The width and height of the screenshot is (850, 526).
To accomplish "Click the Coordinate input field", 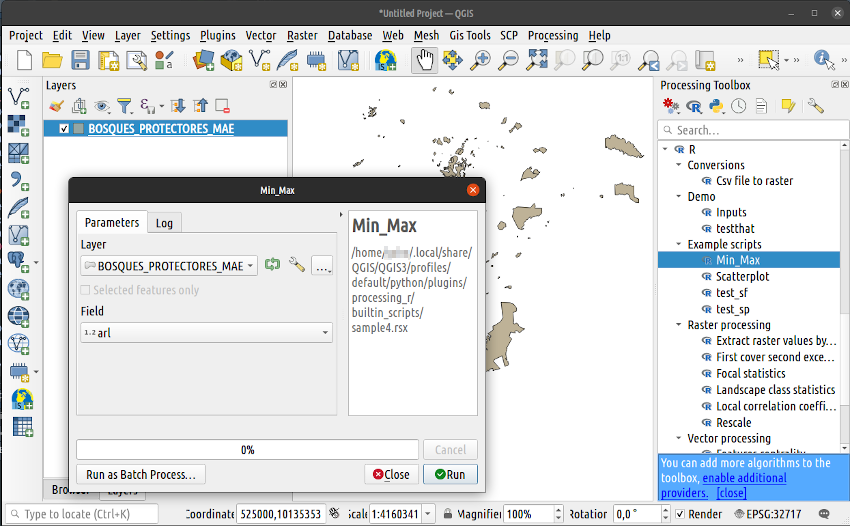I will (281, 514).
